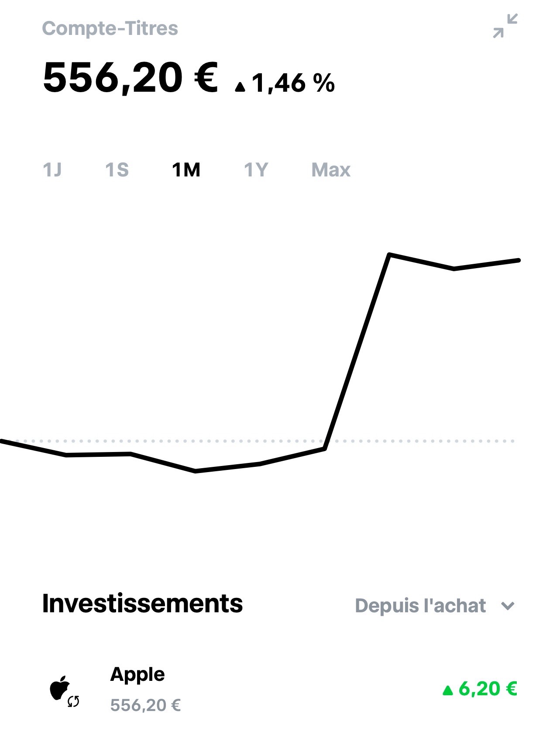Viewport: 560px width, 742px height.
Task: Collapse the chart with the arrows icon
Action: pyautogui.click(x=505, y=26)
